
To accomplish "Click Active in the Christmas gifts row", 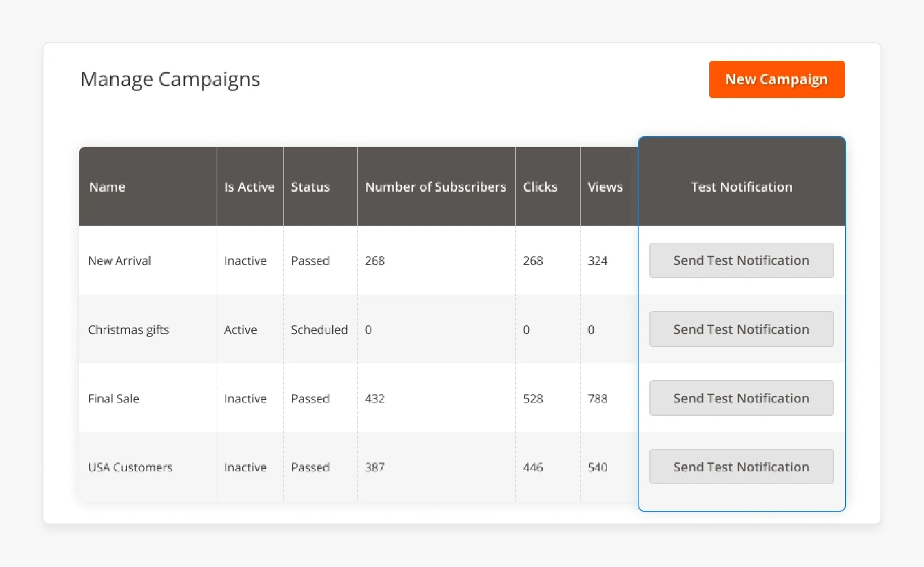I will click(x=241, y=330).
